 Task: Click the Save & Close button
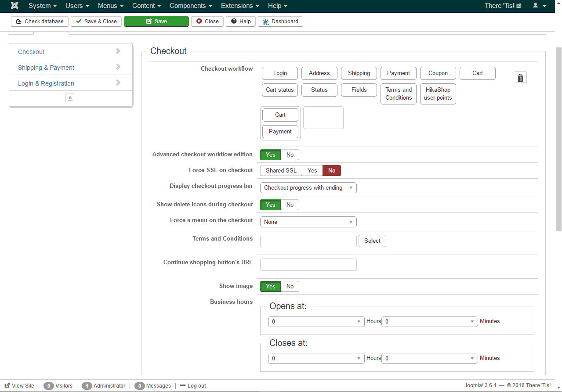pyautogui.click(x=96, y=22)
